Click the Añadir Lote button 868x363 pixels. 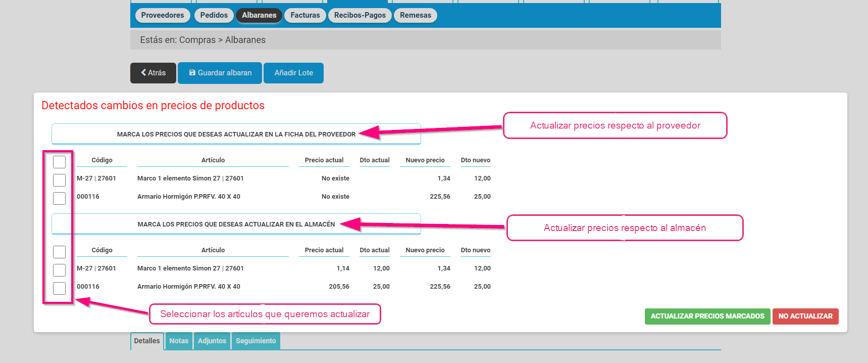click(x=293, y=73)
